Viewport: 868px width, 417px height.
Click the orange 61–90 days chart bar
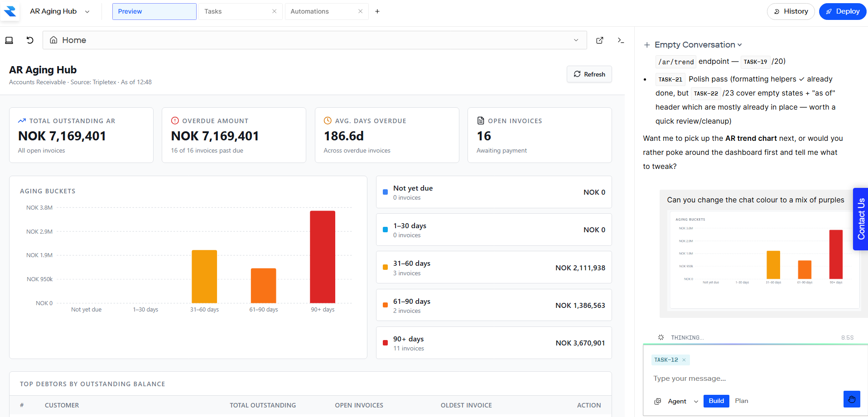tap(263, 286)
